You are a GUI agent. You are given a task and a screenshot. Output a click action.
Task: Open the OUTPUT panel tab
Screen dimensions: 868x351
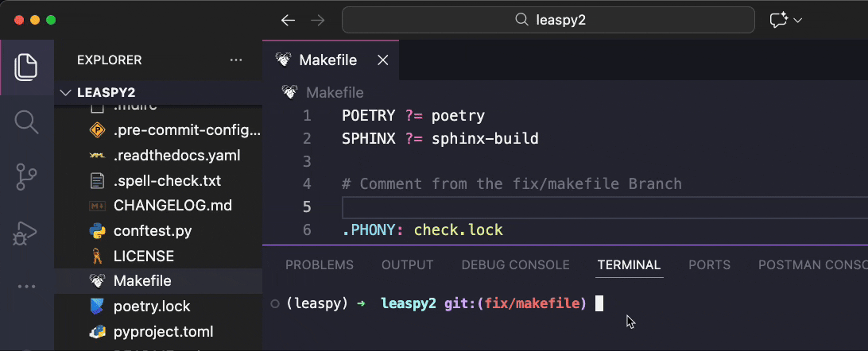[407, 265]
